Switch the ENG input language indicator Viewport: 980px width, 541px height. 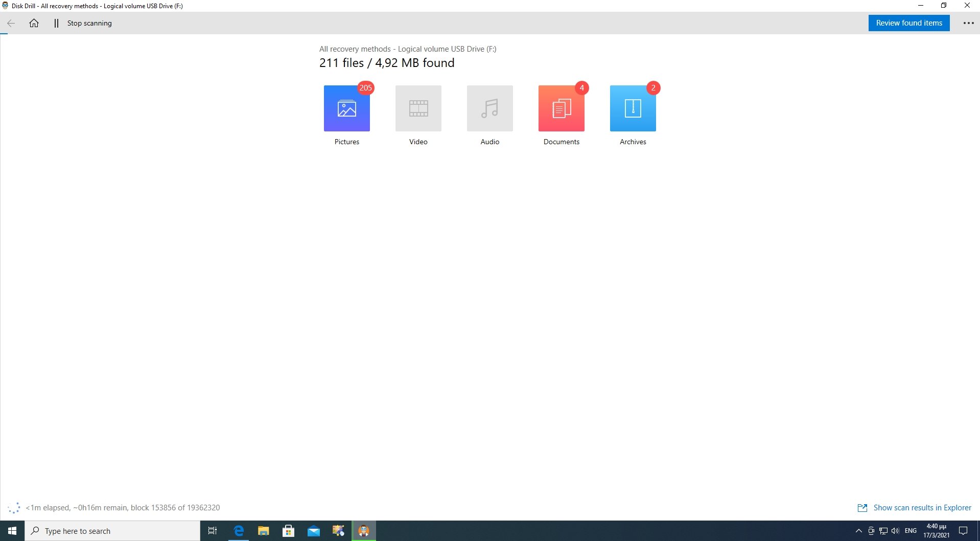coord(911,531)
